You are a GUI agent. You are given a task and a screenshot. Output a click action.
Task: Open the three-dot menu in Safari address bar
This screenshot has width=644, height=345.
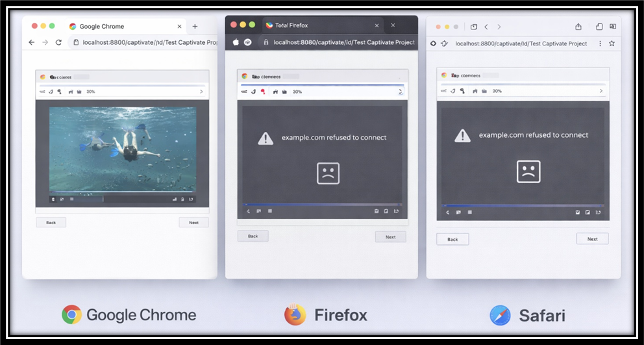pyautogui.click(x=600, y=44)
